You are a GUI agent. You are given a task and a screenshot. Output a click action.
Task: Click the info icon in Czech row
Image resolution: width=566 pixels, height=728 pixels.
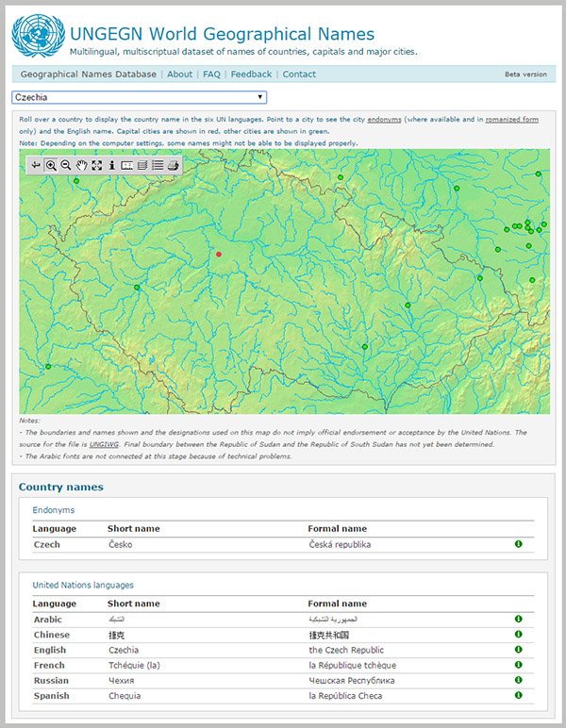518,544
